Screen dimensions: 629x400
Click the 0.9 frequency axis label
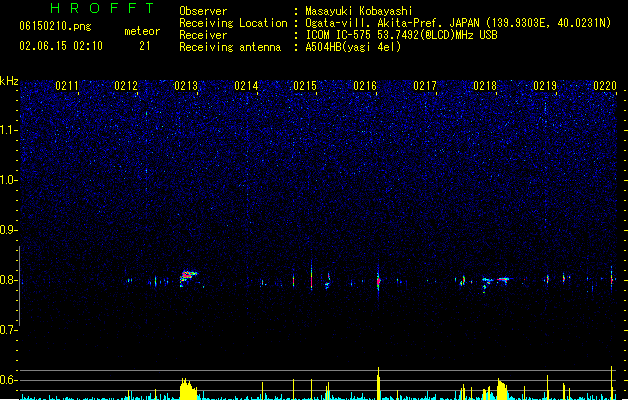[8, 230]
